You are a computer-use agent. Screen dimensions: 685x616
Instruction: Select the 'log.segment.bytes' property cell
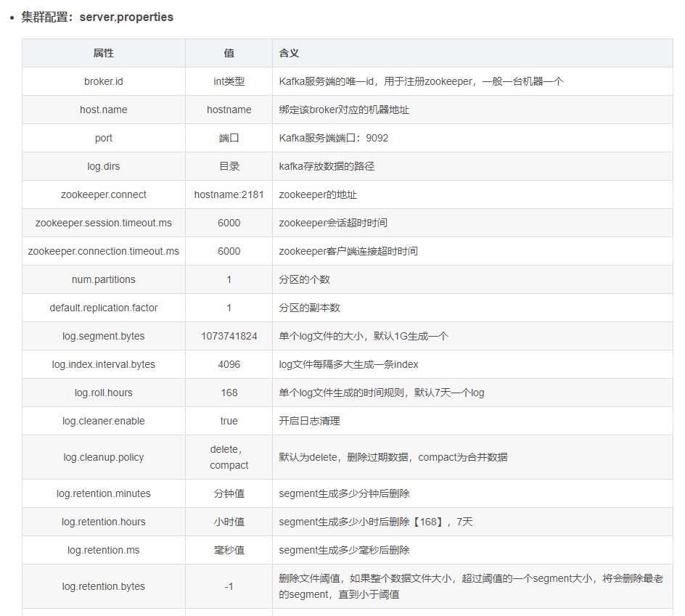tap(104, 337)
